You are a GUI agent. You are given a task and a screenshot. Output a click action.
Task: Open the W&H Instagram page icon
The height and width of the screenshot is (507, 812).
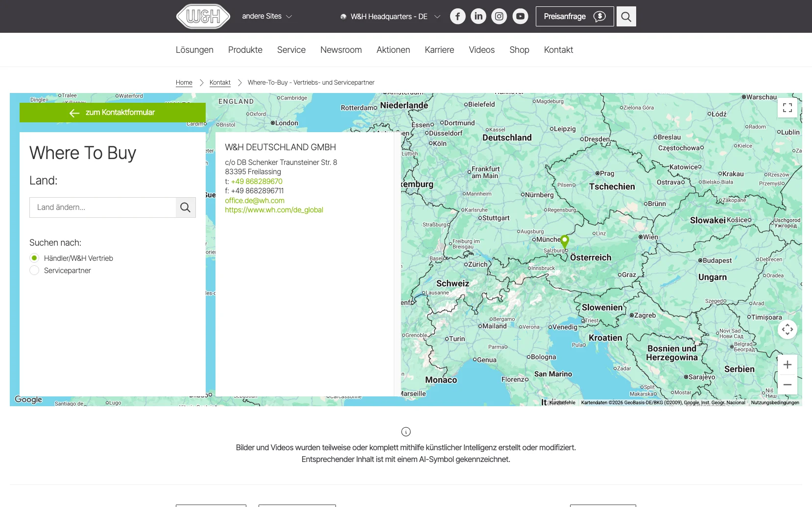[499, 17]
